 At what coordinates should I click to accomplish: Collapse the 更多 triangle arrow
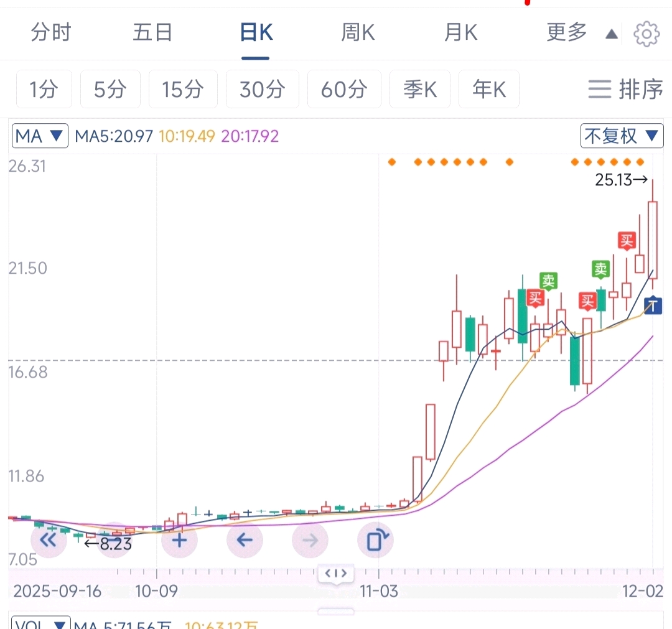coord(612,34)
